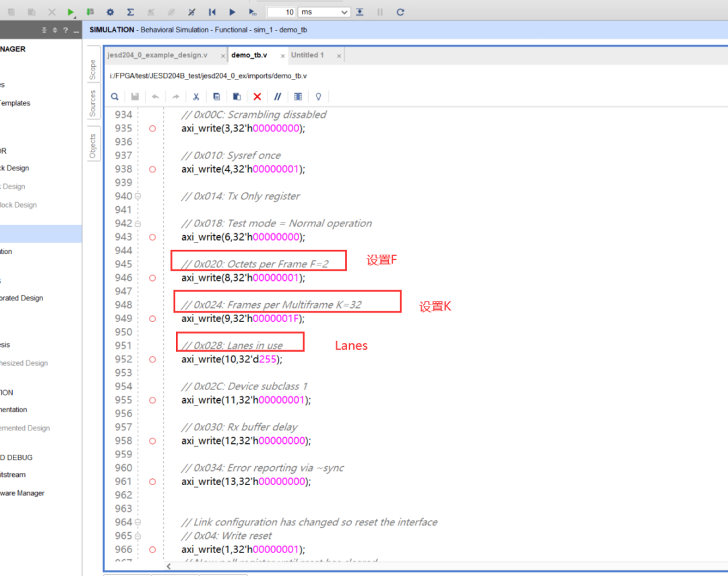Open the simulation settings gear
This screenshot has height=576, width=728.
click(110, 12)
